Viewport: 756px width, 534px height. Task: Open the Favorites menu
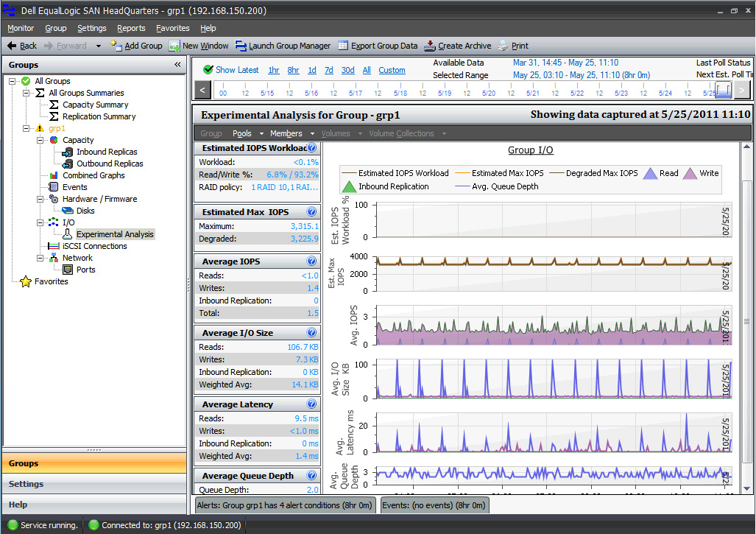pyautogui.click(x=172, y=28)
